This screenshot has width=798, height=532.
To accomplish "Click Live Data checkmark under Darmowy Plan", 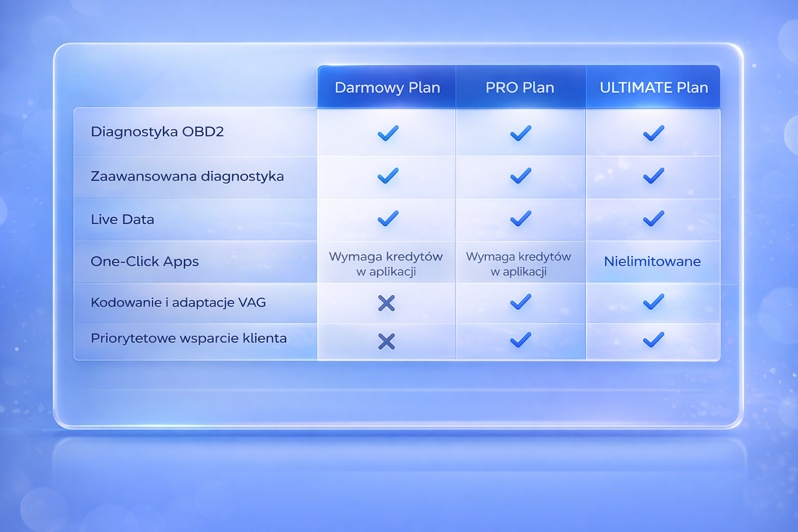I will pos(388,218).
